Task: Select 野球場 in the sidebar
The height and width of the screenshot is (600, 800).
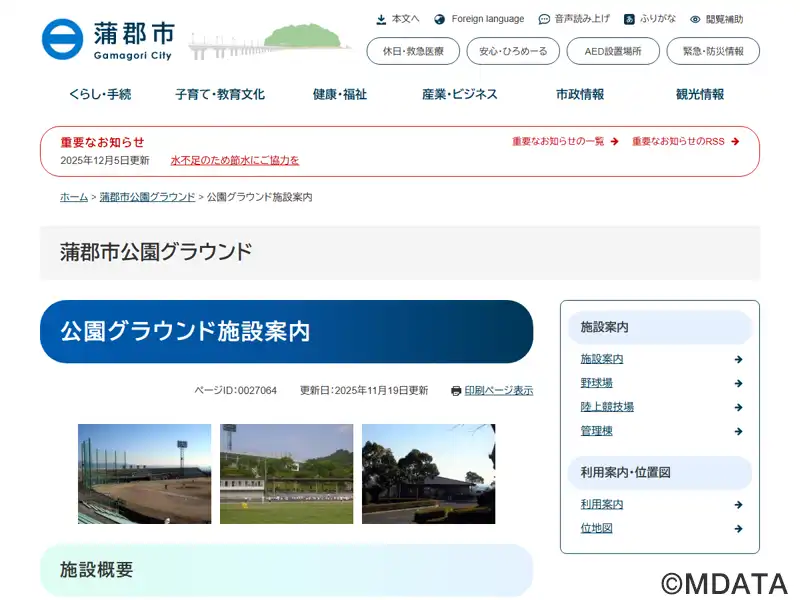Action: tap(597, 383)
